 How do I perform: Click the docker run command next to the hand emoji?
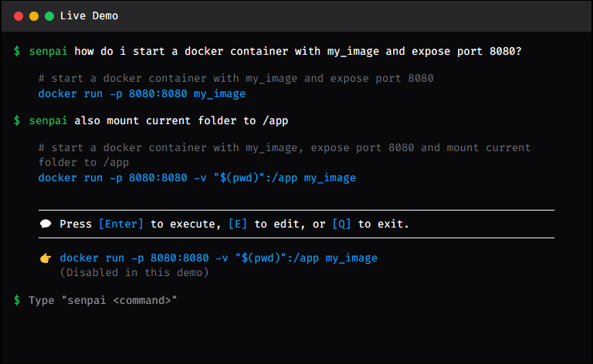click(219, 258)
